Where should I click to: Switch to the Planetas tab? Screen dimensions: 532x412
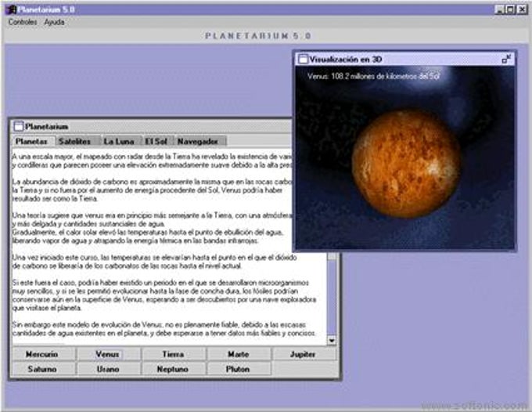coord(31,141)
